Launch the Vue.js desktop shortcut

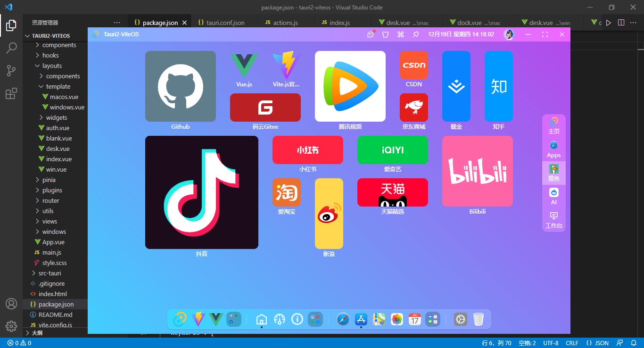point(244,66)
